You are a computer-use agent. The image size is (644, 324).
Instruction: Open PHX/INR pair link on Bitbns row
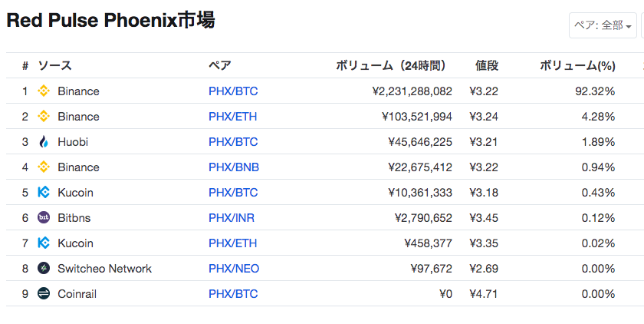click(232, 218)
